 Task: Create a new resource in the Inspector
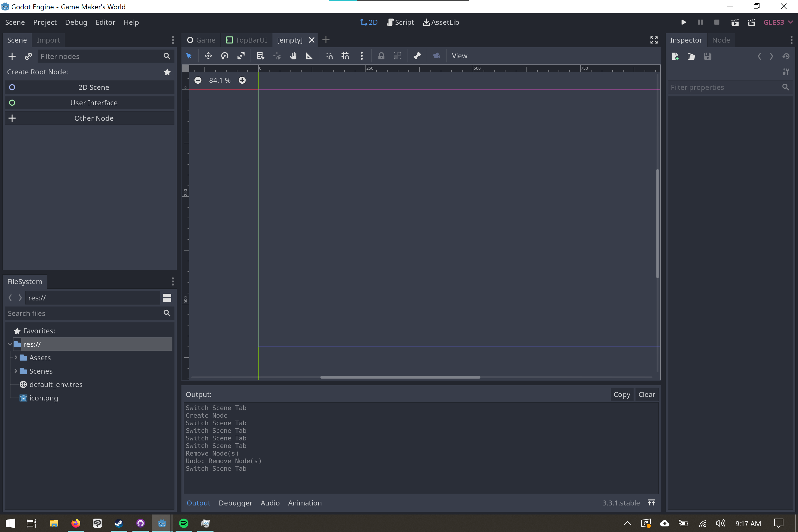[x=675, y=56]
